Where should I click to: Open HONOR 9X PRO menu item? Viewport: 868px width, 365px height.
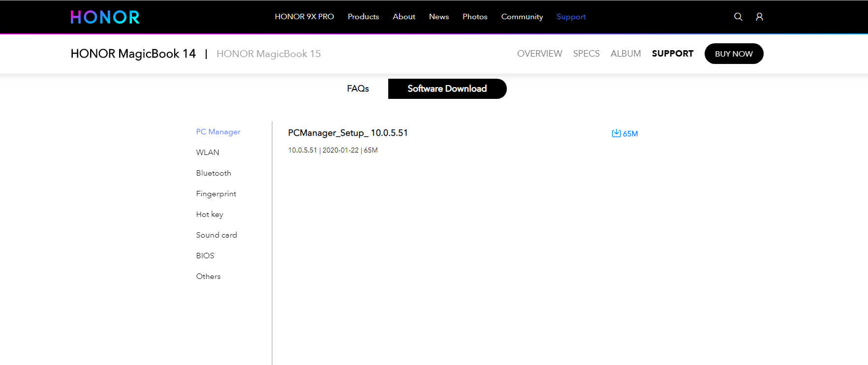click(304, 17)
